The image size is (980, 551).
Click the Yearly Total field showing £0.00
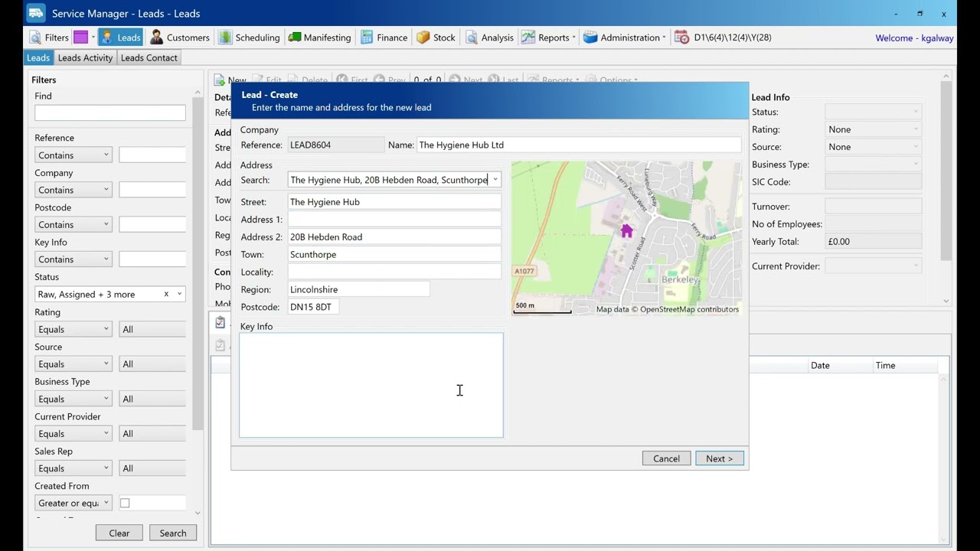point(874,241)
